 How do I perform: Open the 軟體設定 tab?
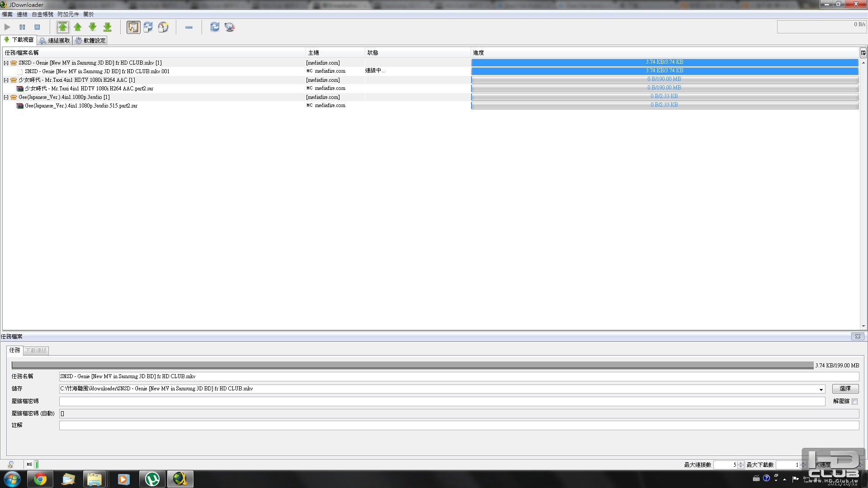[90, 40]
